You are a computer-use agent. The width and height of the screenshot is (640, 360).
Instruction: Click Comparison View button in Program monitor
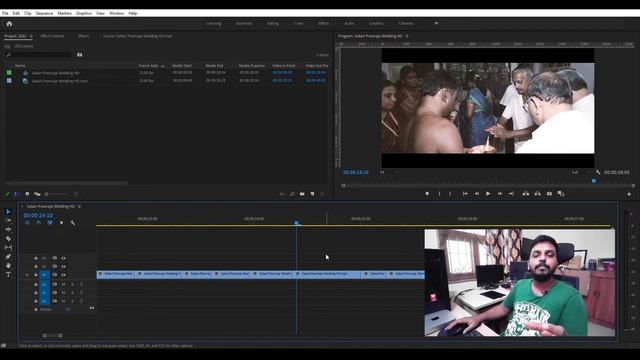point(561,194)
